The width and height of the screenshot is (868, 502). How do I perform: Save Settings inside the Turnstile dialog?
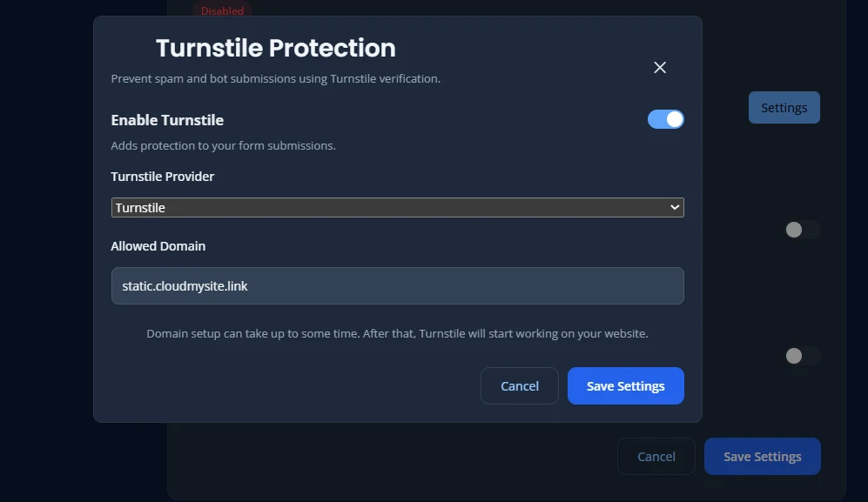(625, 385)
